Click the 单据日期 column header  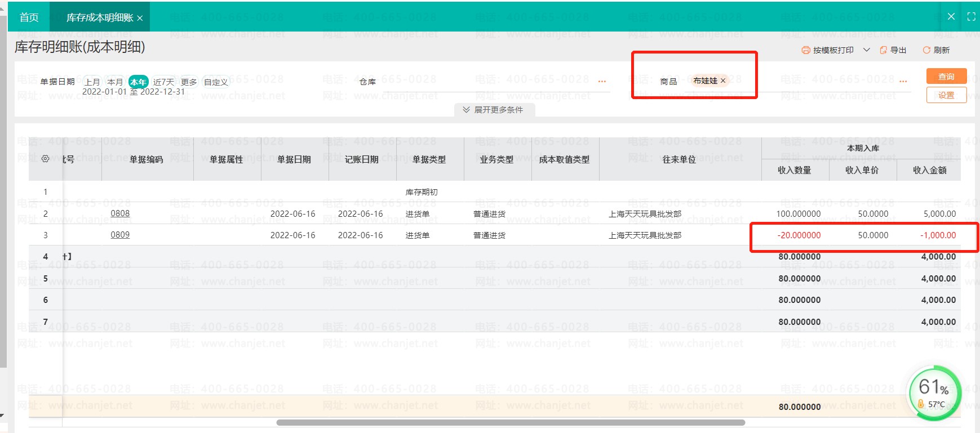click(294, 159)
